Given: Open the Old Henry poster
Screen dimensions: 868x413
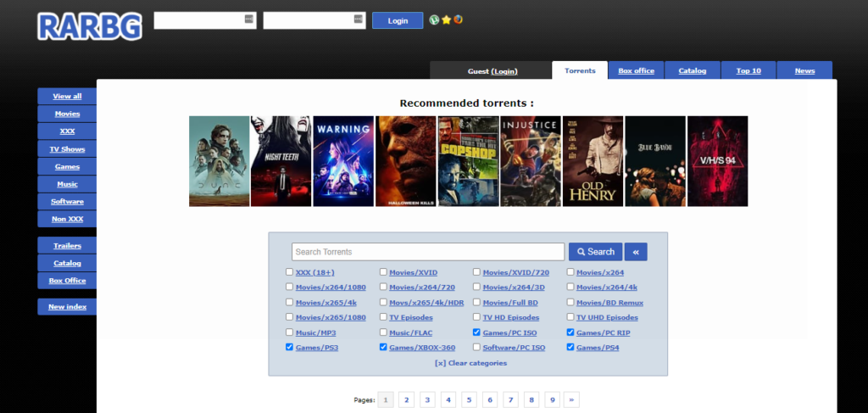Looking at the screenshot, I should (x=593, y=161).
